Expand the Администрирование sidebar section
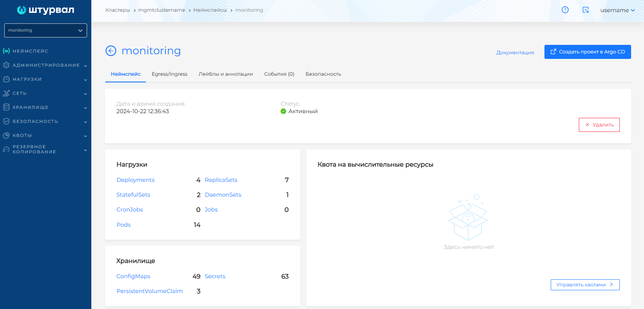644x309 pixels. (x=46, y=65)
